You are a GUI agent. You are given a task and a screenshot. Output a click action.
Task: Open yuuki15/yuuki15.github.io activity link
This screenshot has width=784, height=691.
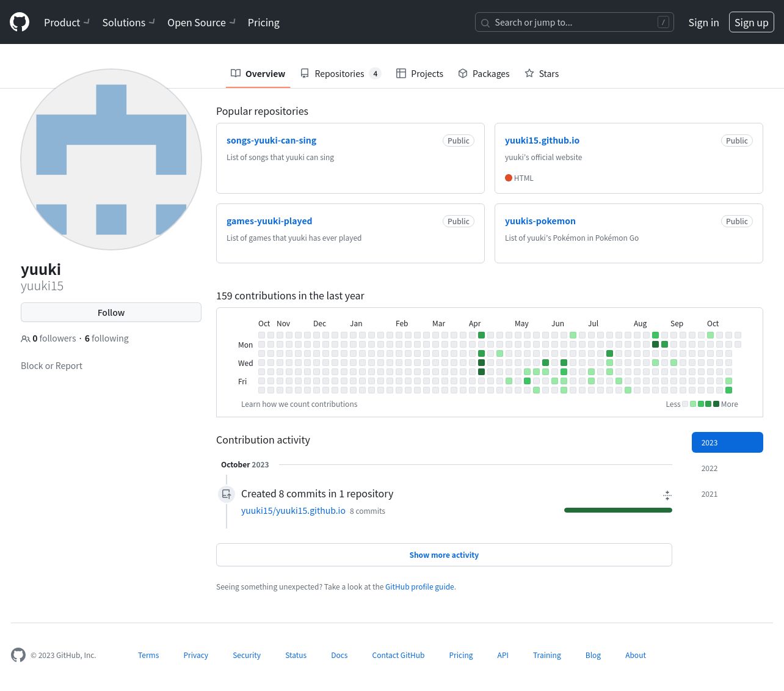[293, 511]
